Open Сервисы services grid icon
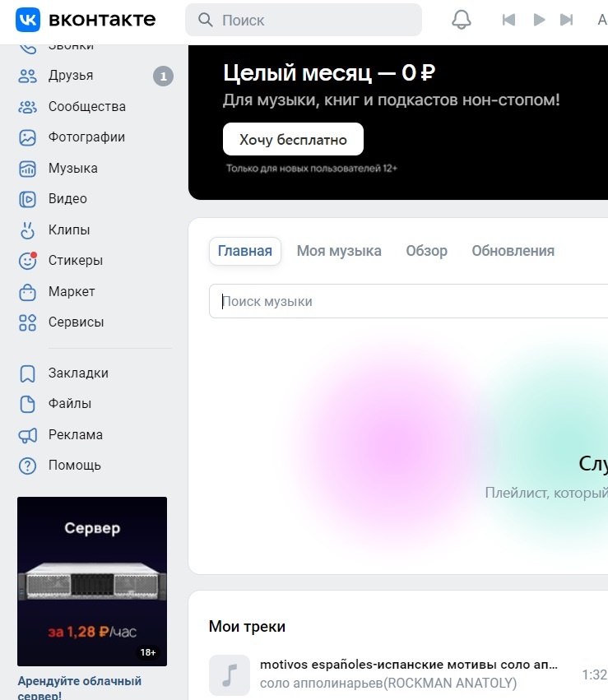608x700 pixels. click(28, 322)
